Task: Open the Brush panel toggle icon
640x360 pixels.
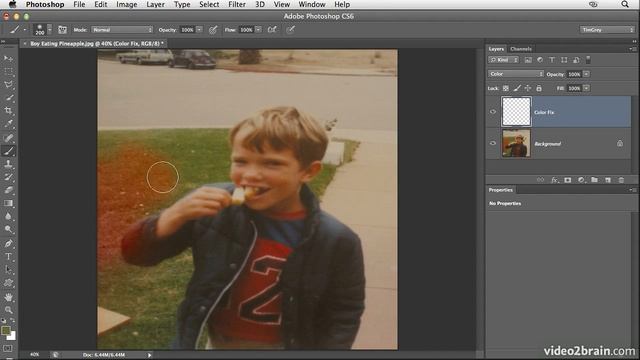Action: [x=62, y=30]
